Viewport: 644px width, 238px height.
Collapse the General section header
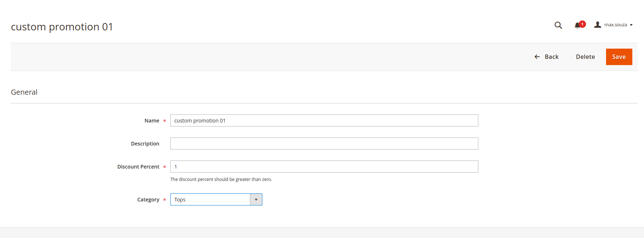[24, 92]
